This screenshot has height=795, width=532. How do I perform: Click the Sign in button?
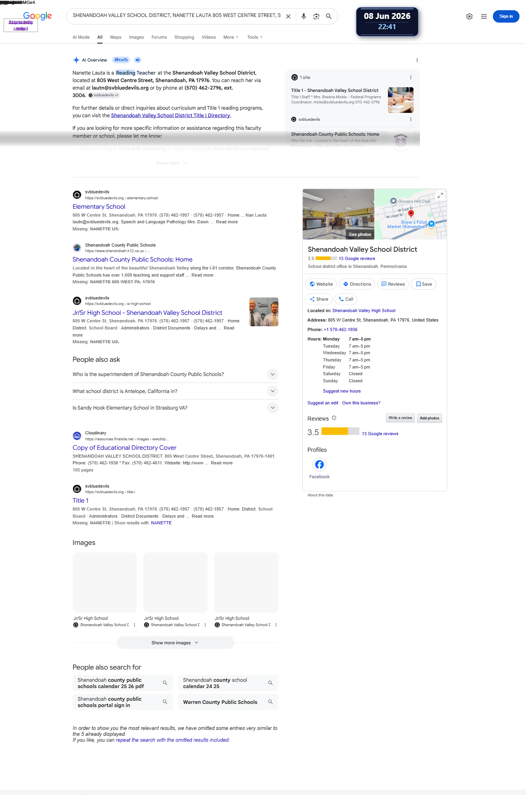(x=506, y=16)
